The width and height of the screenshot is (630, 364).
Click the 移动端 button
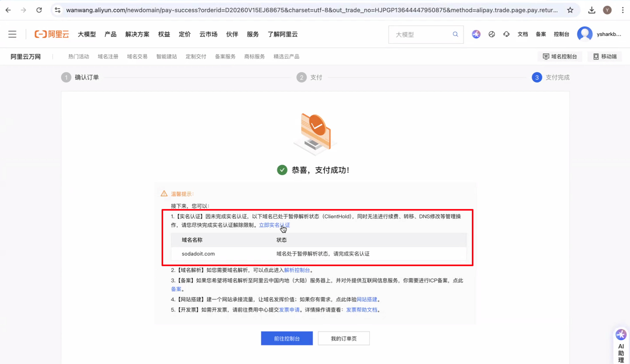pyautogui.click(x=605, y=57)
